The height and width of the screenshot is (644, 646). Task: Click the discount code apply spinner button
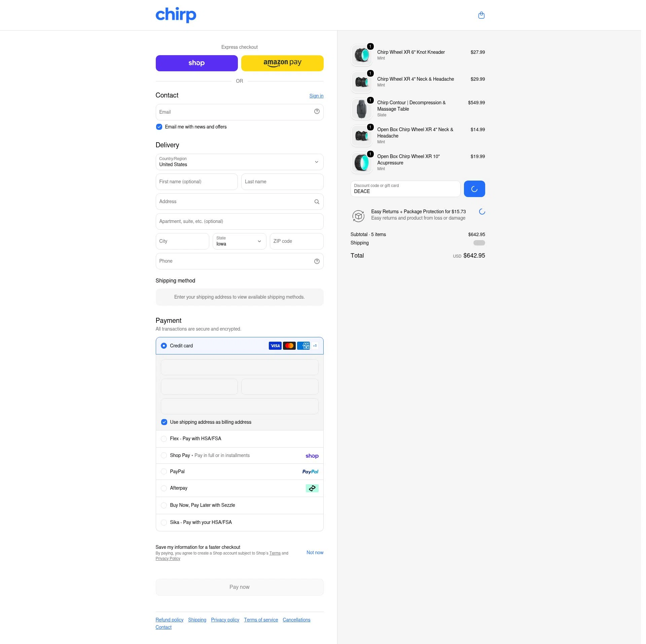(474, 189)
